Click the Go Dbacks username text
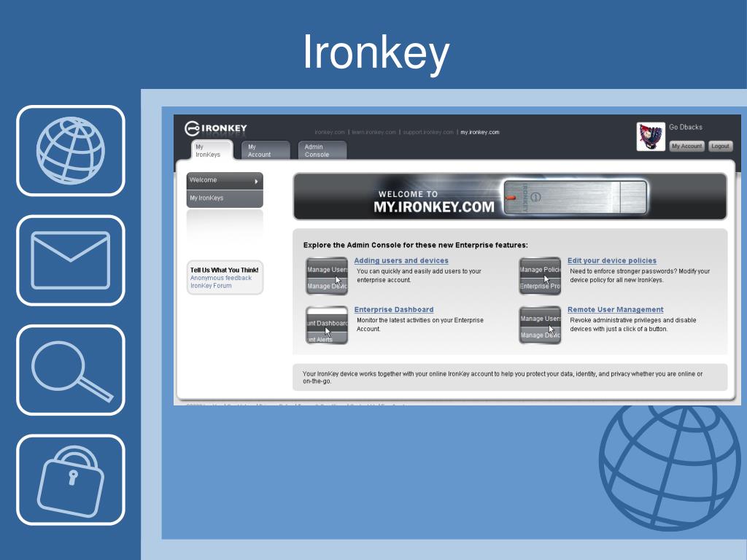747x560 pixels. pos(686,127)
